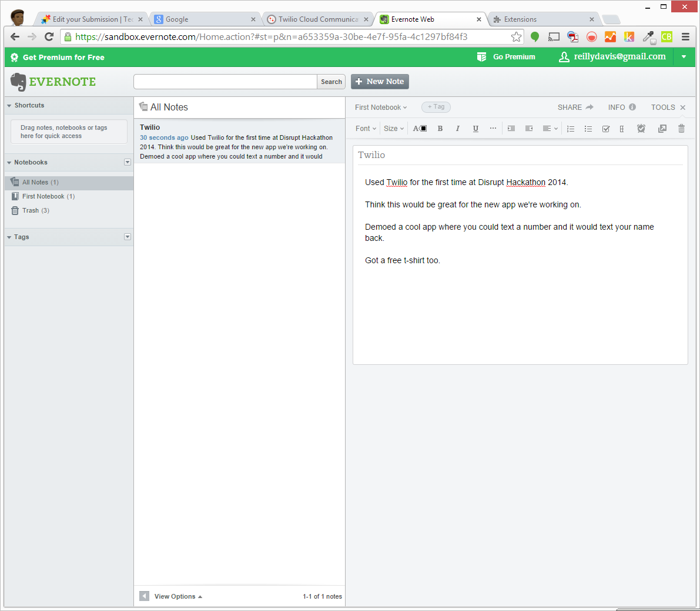The image size is (700, 611).
Task: Switch to Edit your Submission tab
Action: [92, 19]
